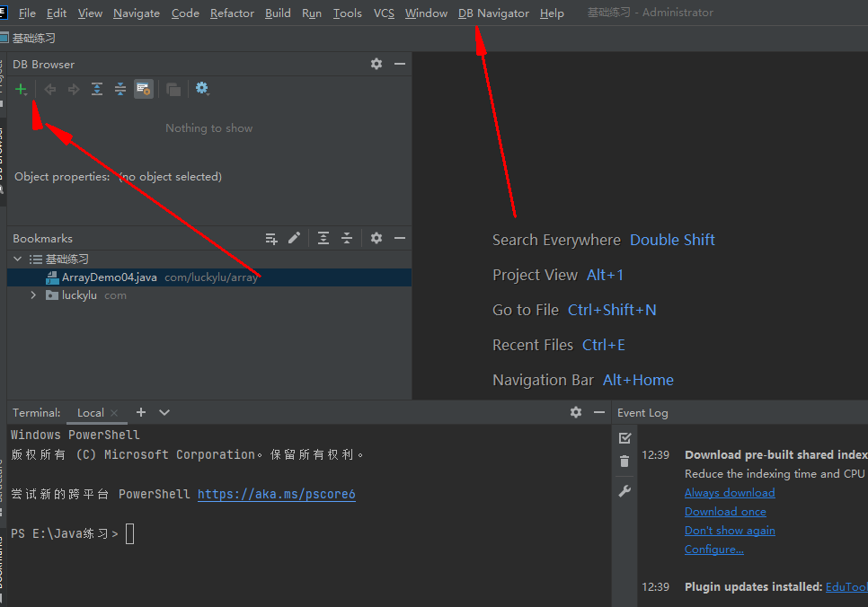Click the green plus to add a database connection
Image resolution: width=868 pixels, height=607 pixels.
click(x=21, y=89)
